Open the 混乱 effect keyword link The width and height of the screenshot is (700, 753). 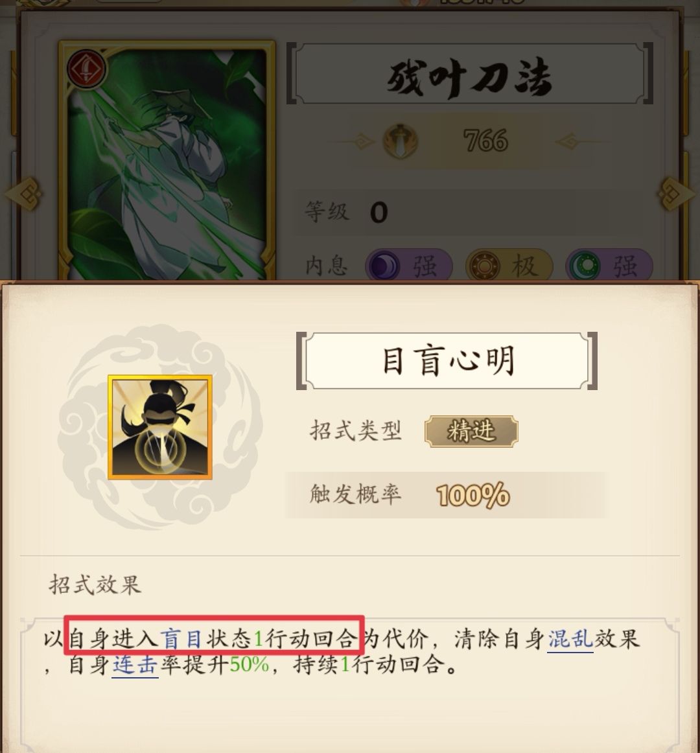point(570,640)
